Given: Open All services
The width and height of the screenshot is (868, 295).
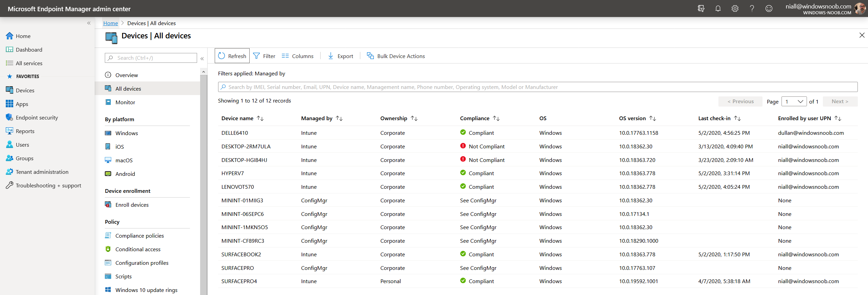Looking at the screenshot, I should click(24, 63).
